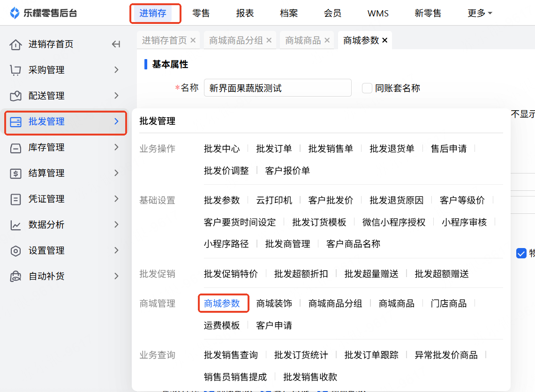The width and height of the screenshot is (535, 392).
Task: Collapse the sidebar using the arrow icon
Action: coord(116,44)
